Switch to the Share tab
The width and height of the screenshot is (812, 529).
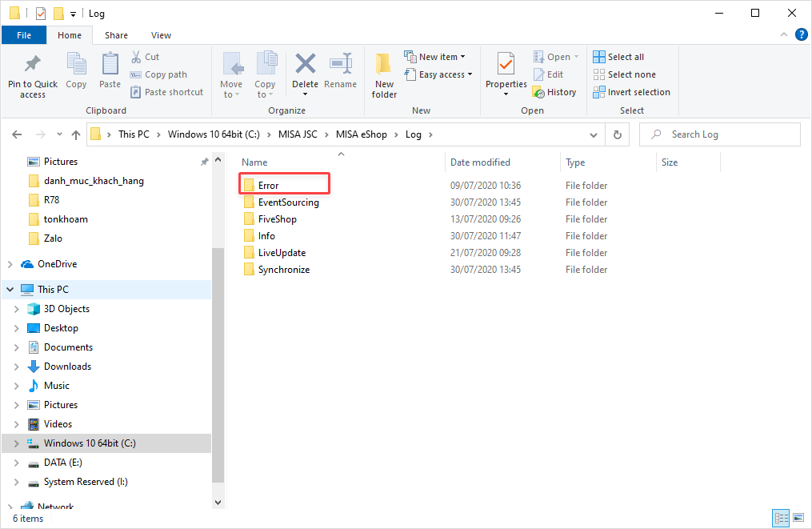point(116,35)
